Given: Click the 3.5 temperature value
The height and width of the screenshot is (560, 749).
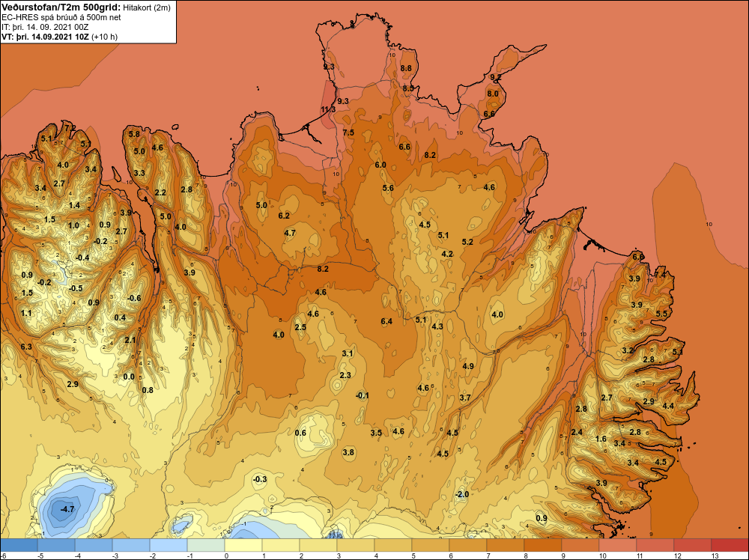Looking at the screenshot, I should [x=376, y=433].
